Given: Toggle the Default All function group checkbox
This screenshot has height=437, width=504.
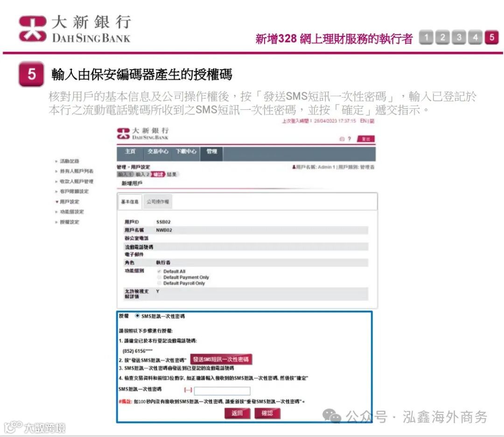Looking at the screenshot, I should pyautogui.click(x=159, y=271).
